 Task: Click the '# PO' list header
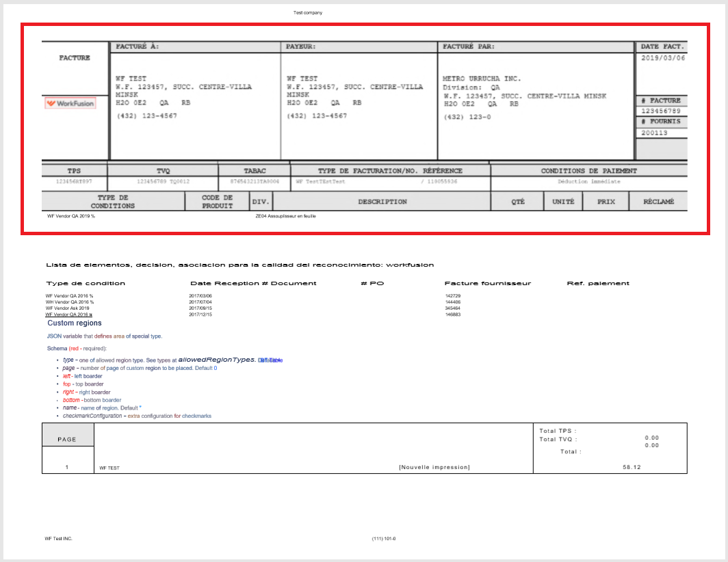click(372, 284)
